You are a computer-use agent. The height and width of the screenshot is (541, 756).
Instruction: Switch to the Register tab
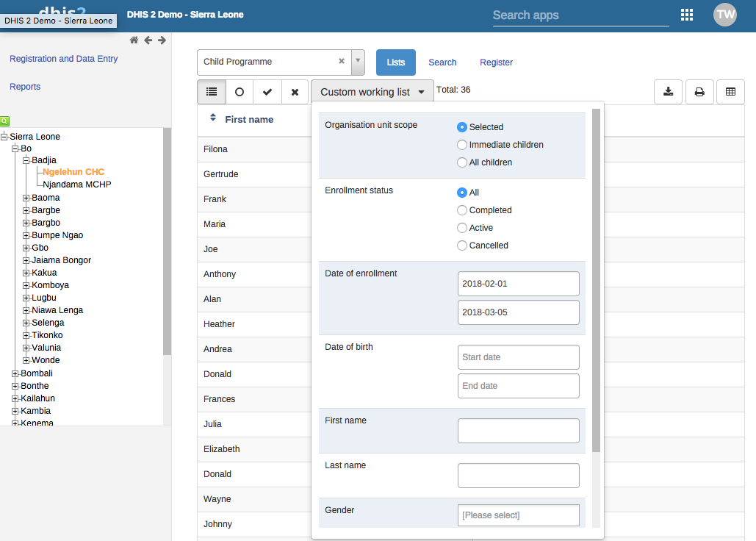496,62
